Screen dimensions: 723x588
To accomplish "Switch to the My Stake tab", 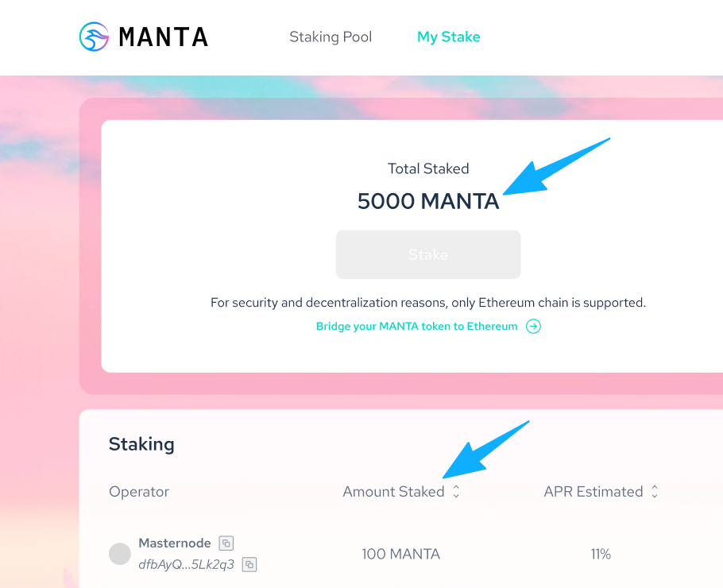I will (448, 37).
